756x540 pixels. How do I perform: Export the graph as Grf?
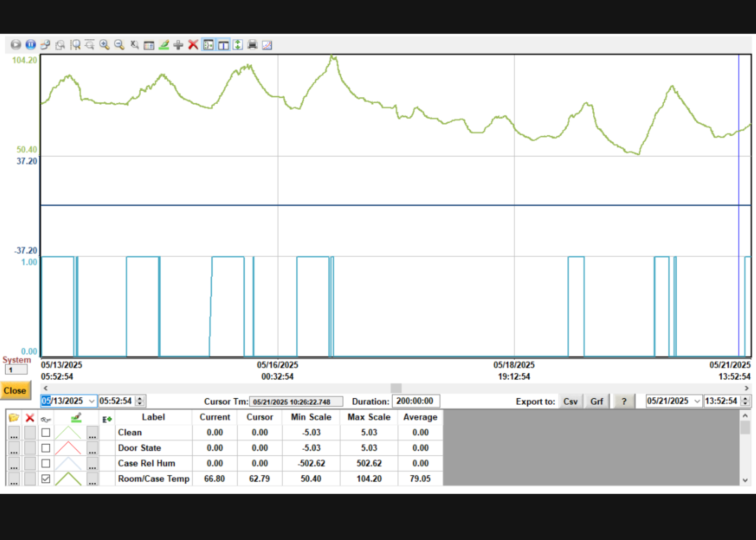pos(596,401)
